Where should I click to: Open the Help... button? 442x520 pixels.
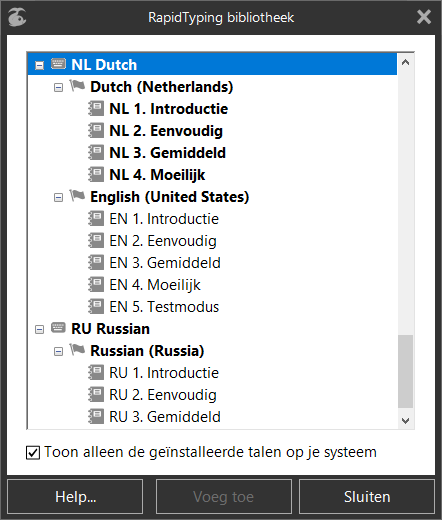pyautogui.click(x=75, y=497)
